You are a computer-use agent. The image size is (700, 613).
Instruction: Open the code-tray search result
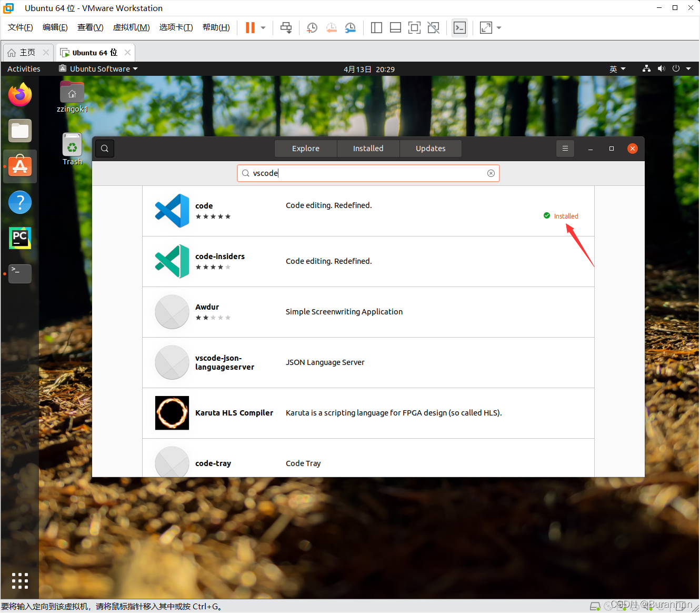click(368, 458)
